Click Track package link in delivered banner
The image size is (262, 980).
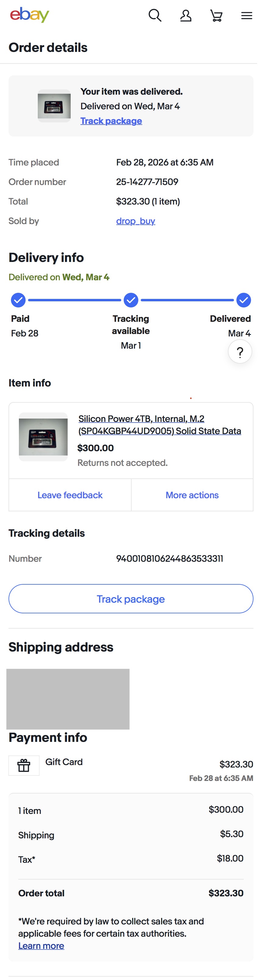pos(111,121)
